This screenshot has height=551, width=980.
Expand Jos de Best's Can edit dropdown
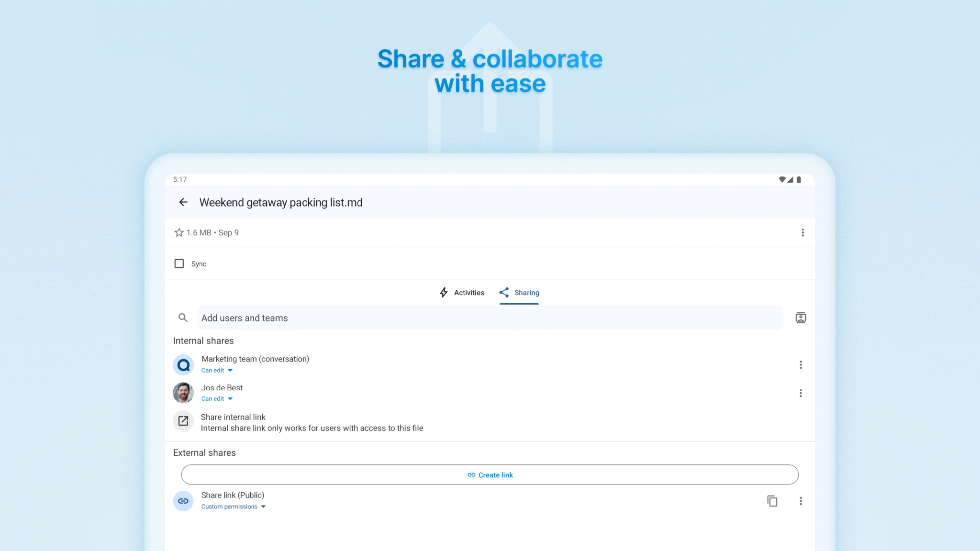(x=217, y=398)
